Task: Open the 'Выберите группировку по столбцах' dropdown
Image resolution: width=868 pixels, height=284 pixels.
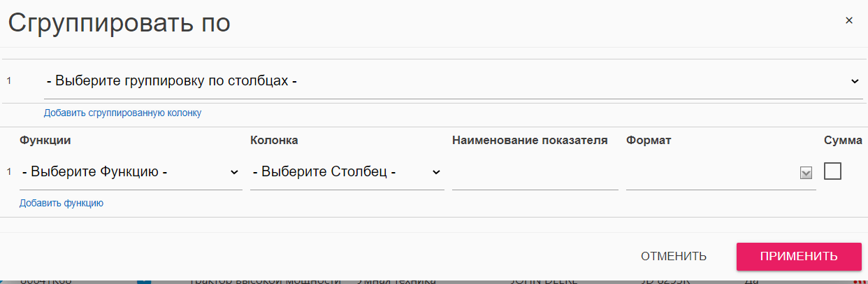Action: coord(447,81)
